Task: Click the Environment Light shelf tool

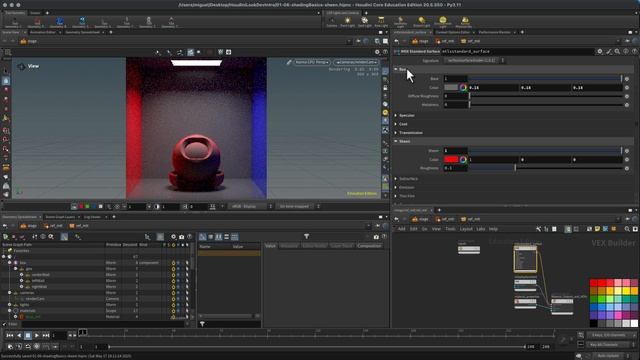Action: tap(442, 22)
